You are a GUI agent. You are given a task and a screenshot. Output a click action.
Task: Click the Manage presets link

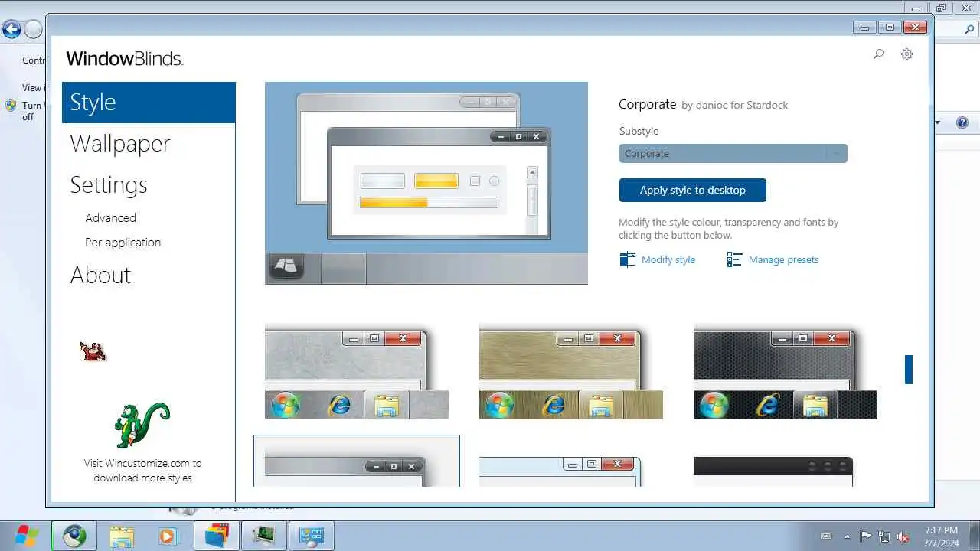tap(783, 260)
